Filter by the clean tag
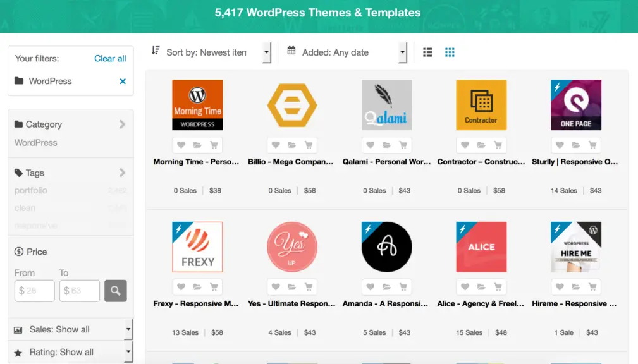Viewport: 638px width, 364px height. (x=25, y=208)
